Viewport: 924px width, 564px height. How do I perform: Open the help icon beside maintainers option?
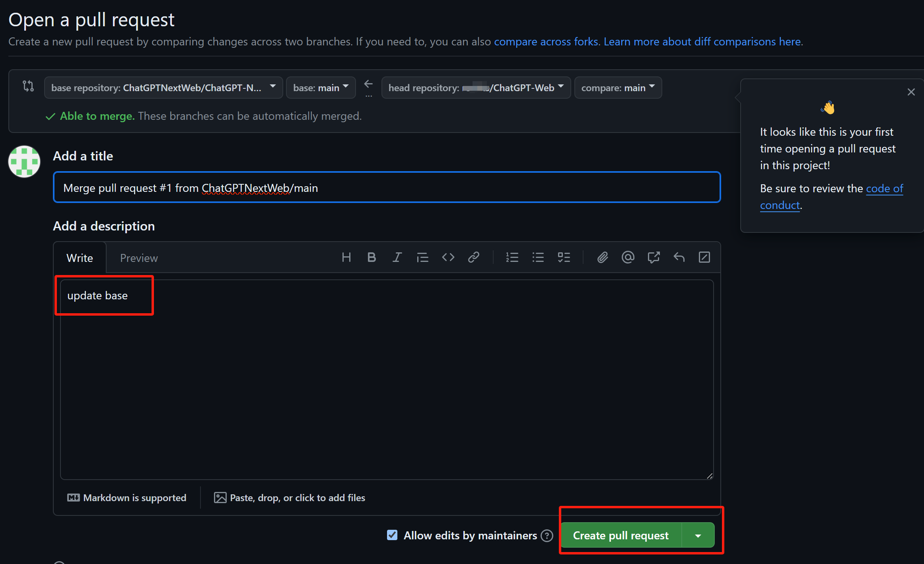[x=547, y=536]
